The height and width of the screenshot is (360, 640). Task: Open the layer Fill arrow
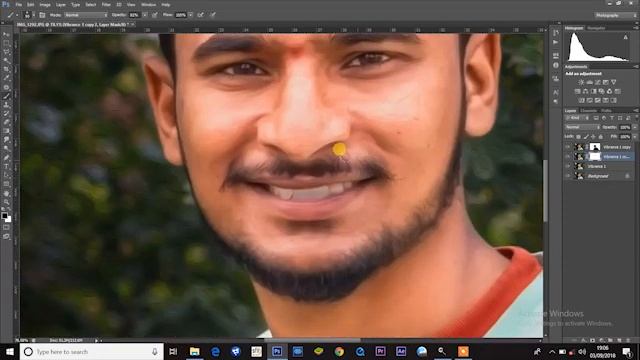point(635,137)
